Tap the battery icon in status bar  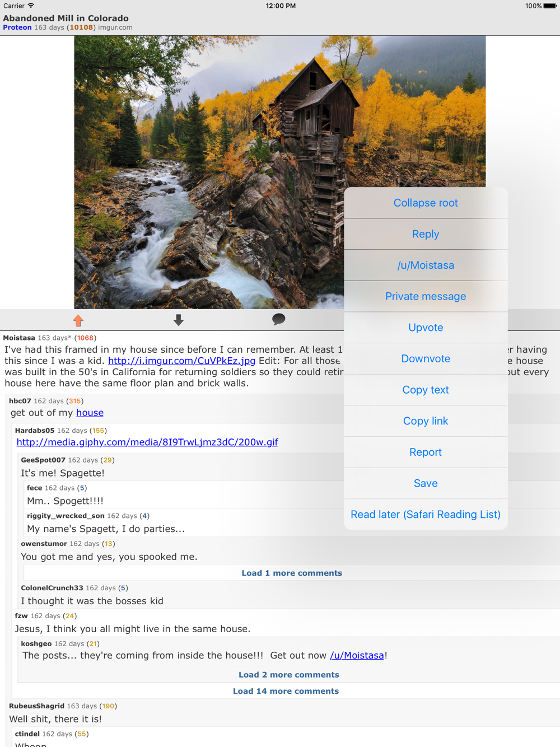(550, 6)
